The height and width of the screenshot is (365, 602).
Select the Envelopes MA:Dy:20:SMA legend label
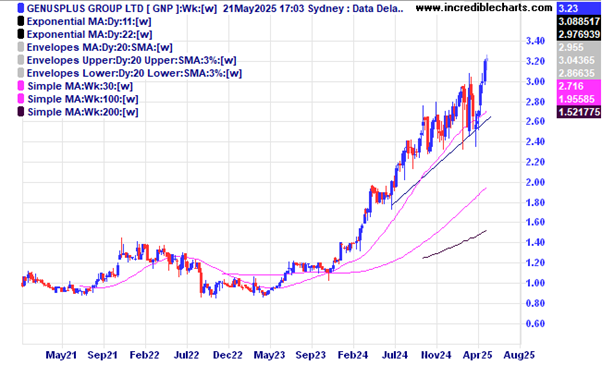click(99, 48)
